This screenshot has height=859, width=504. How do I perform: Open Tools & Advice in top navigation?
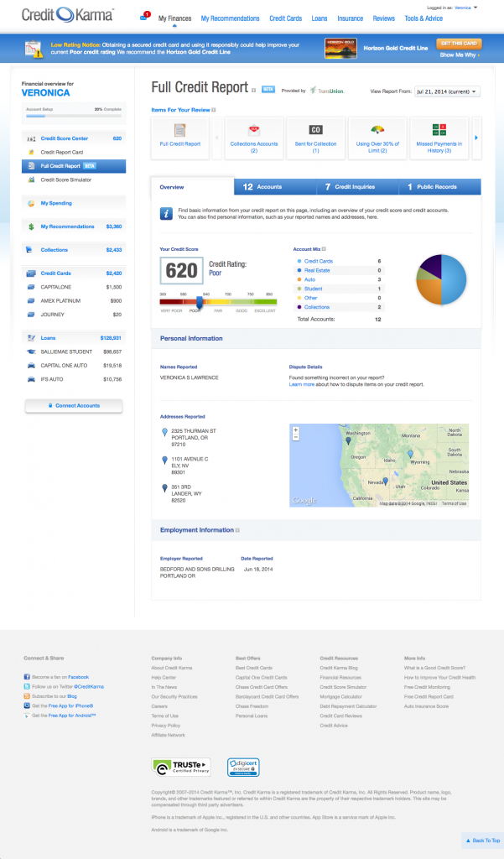423,18
